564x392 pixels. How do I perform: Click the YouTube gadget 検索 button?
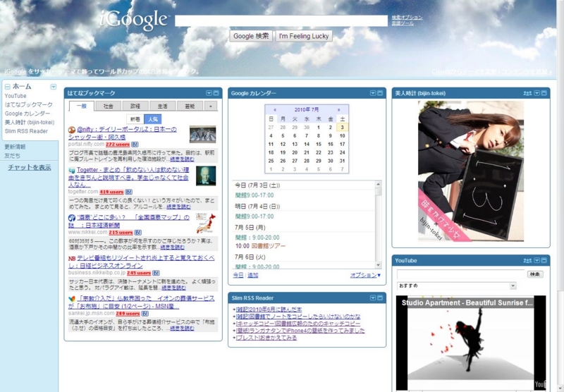(x=535, y=274)
